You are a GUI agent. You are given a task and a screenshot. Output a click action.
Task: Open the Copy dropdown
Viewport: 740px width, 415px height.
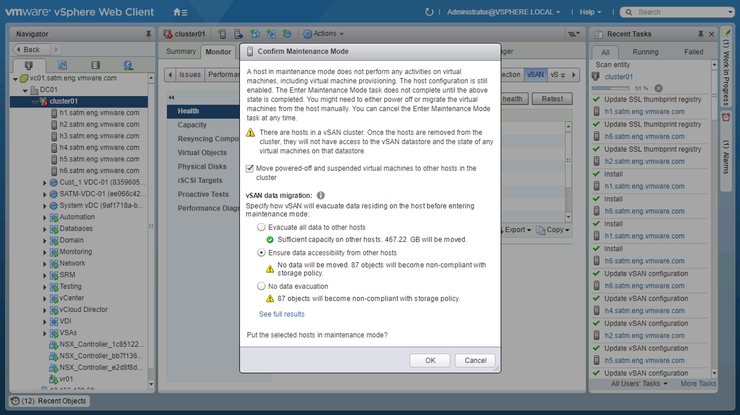coord(553,230)
